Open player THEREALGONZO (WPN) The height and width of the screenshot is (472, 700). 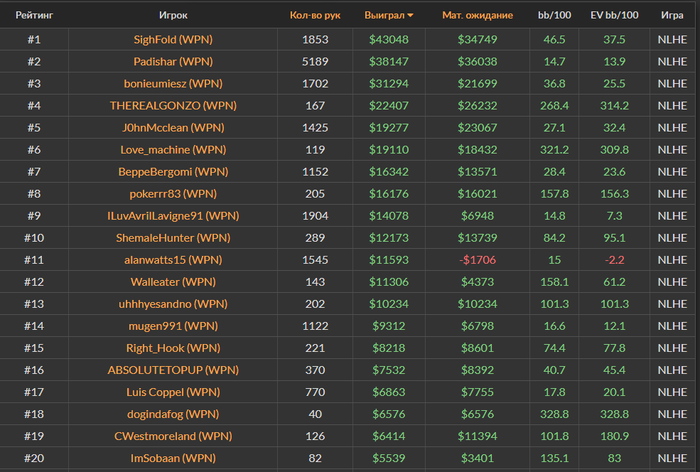(x=173, y=105)
